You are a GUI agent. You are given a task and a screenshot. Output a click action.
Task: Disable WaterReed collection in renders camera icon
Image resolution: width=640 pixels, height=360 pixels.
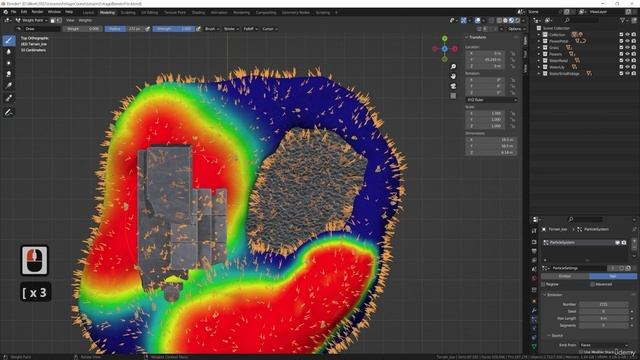click(634, 61)
